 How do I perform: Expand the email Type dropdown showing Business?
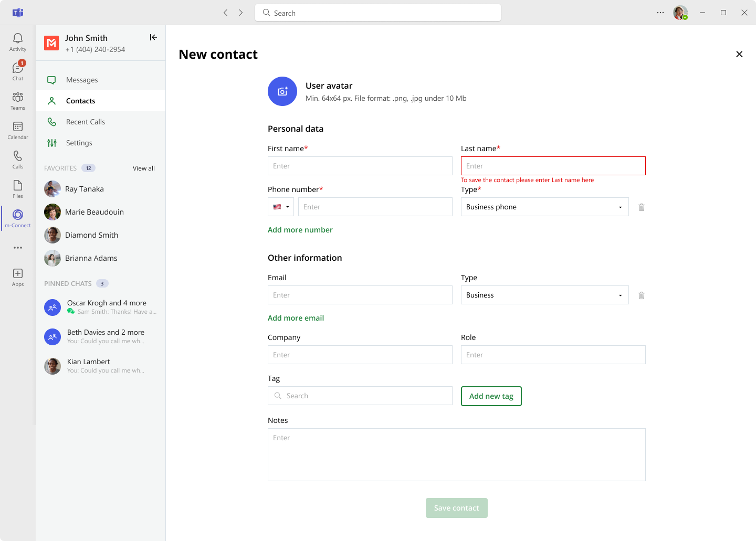(544, 295)
